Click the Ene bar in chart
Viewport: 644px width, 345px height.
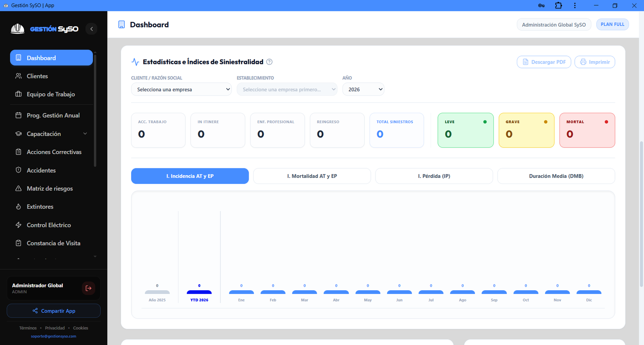pyautogui.click(x=242, y=292)
